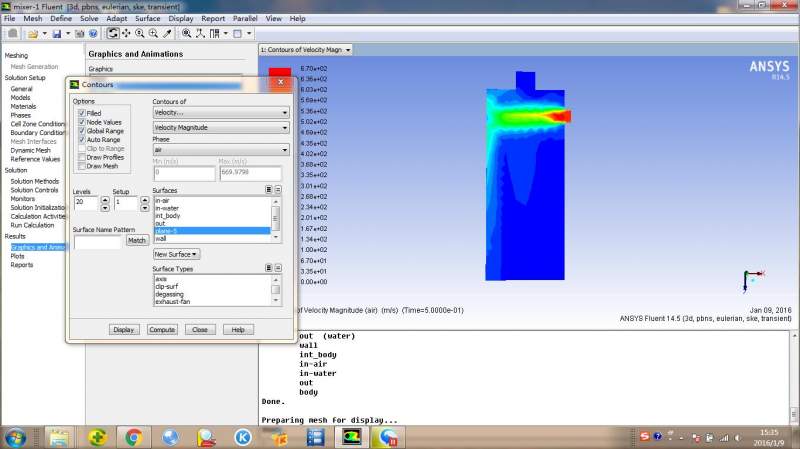Click the gray disabled first toolbar icon
The image size is (800, 449).
tap(13, 34)
